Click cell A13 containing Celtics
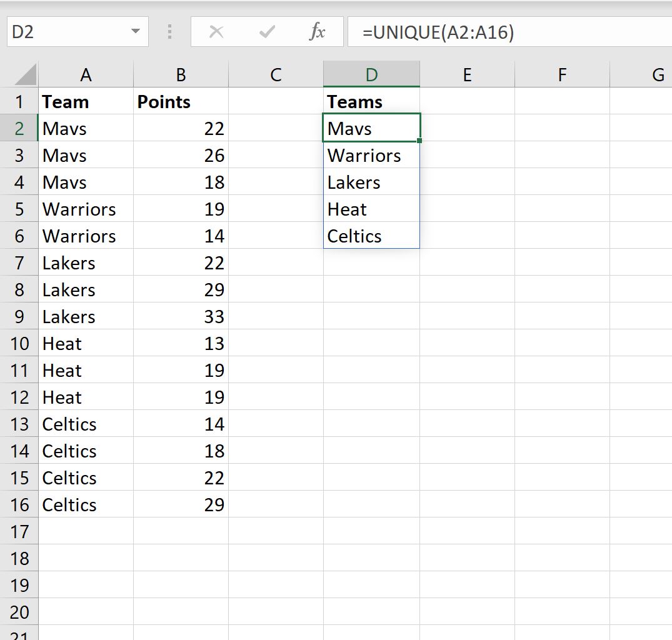 86,424
